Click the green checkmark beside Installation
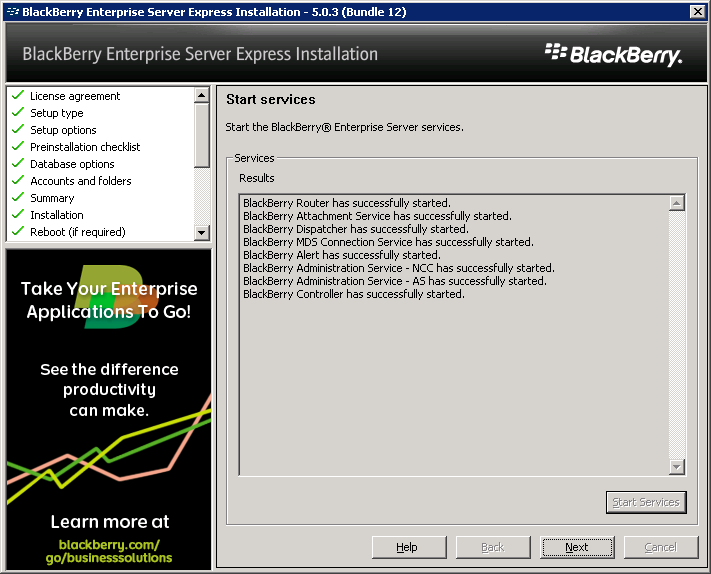Screen dimensions: 711x574 click(18, 214)
